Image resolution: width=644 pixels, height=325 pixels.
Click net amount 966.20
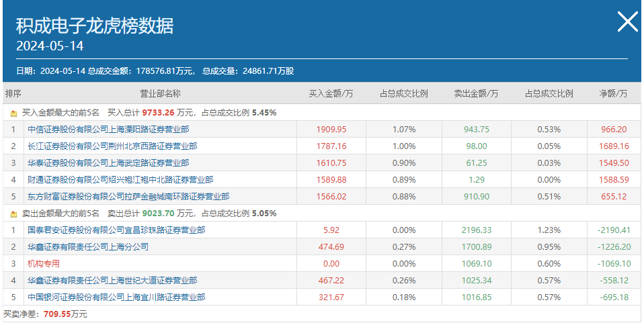click(614, 129)
